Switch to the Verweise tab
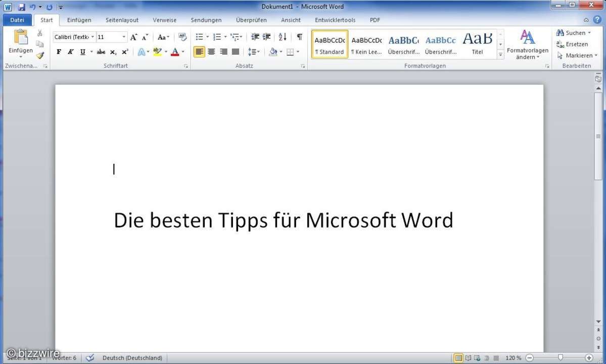This screenshot has height=364, width=606. [165, 20]
